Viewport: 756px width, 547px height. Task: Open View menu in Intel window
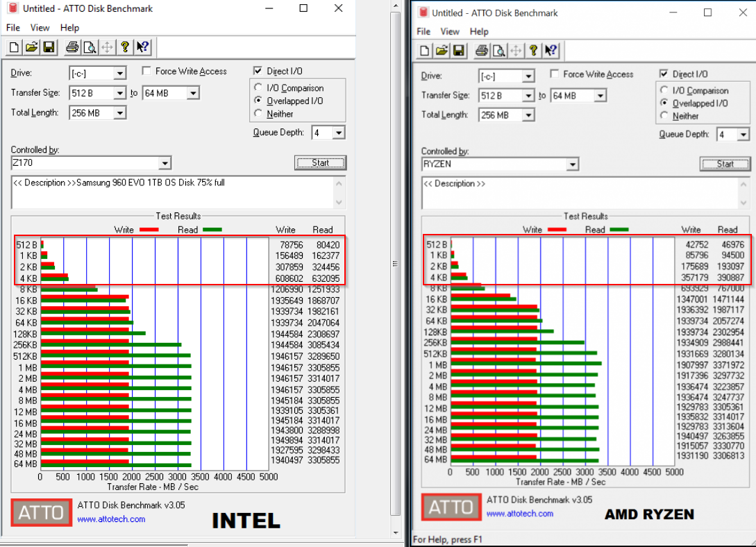click(40, 28)
